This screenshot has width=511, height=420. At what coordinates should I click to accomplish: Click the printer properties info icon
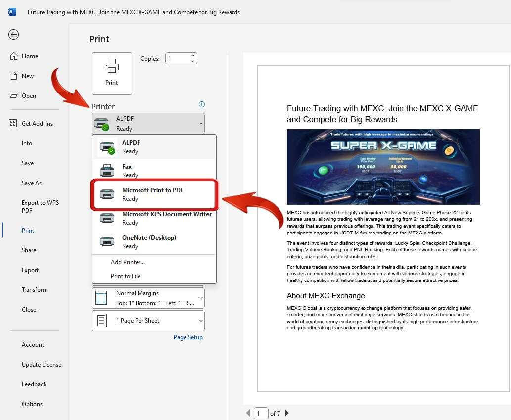pyautogui.click(x=202, y=104)
